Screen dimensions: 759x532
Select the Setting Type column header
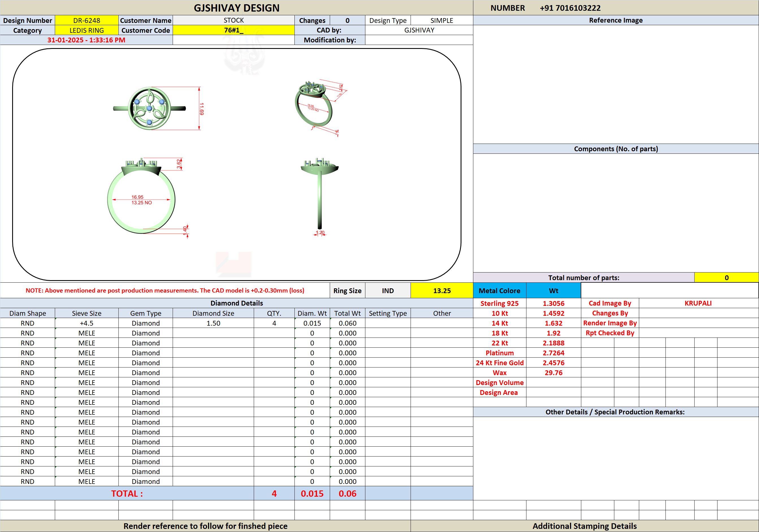(x=388, y=313)
